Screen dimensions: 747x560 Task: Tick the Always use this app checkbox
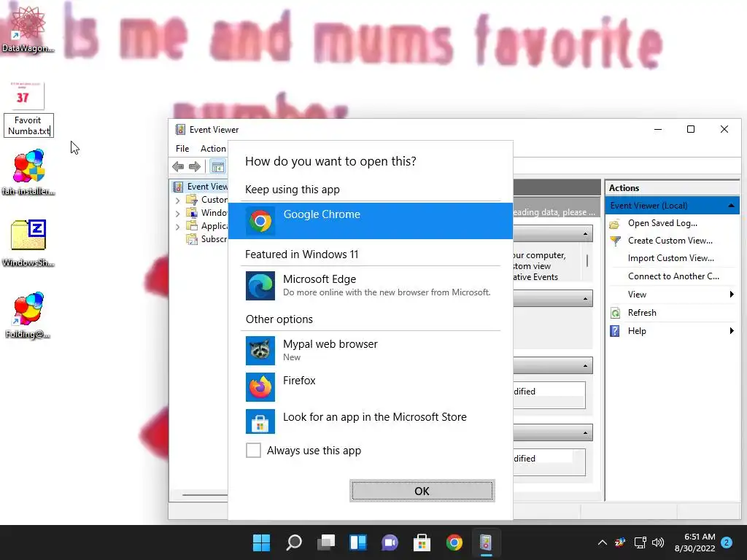[253, 450]
